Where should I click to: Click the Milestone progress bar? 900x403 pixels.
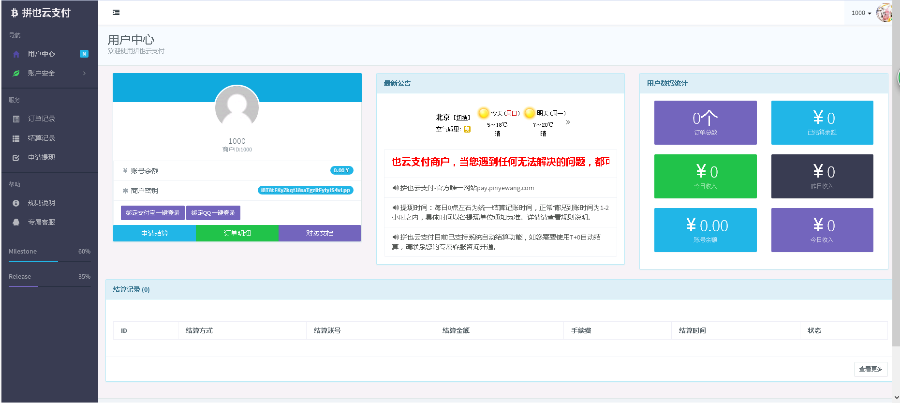(49, 261)
